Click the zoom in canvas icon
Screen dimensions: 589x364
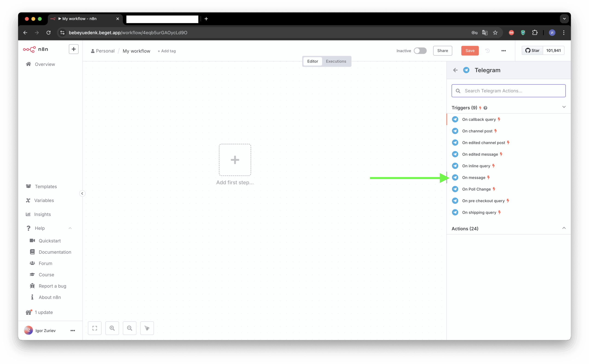pyautogui.click(x=112, y=328)
